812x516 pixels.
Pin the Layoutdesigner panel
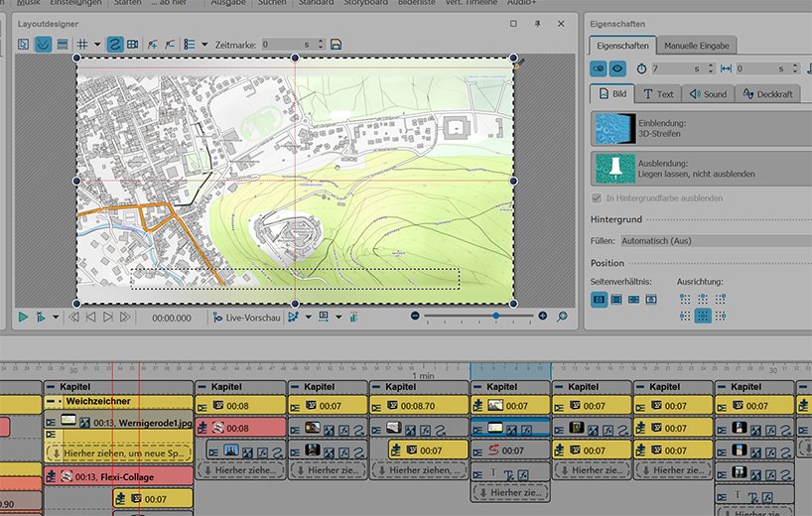tap(538, 22)
